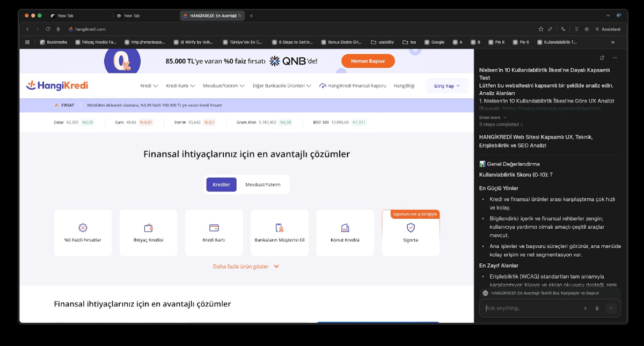This screenshot has width=644, height=346.
Task: Click the translate icon in the toolbar
Action: point(563,29)
